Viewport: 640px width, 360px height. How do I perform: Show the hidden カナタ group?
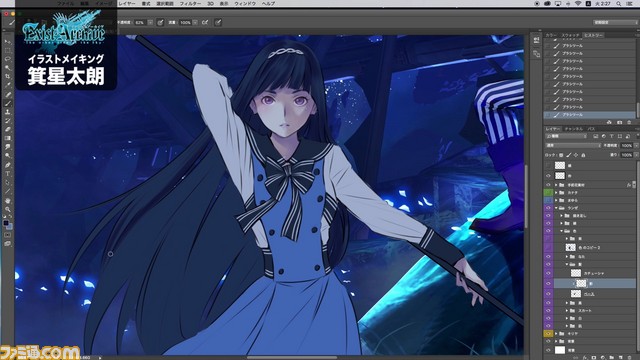[548, 193]
